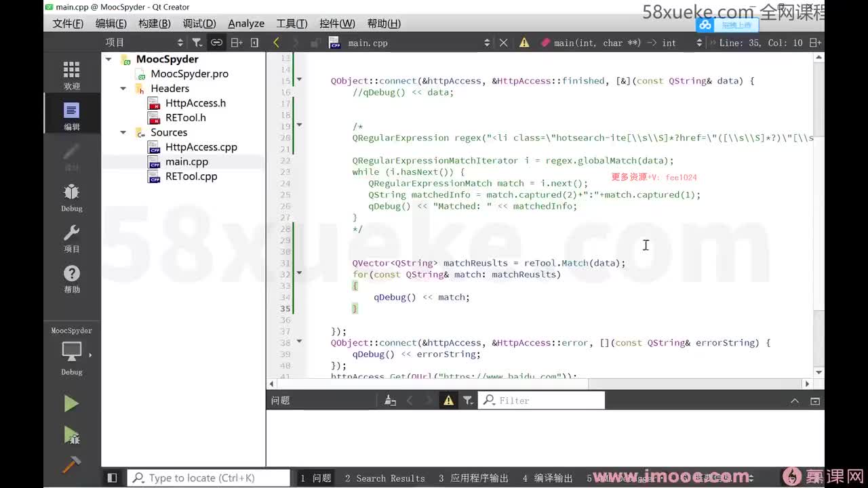Viewport: 868px width, 488px height.
Task: Open the 调试(D) menu
Action: click(x=199, y=23)
